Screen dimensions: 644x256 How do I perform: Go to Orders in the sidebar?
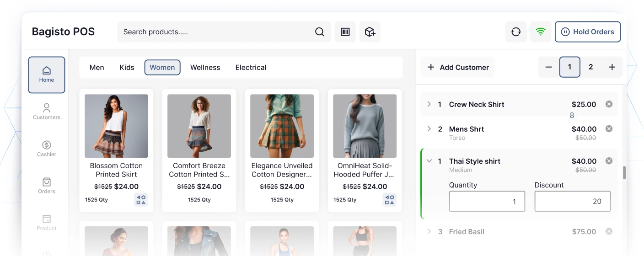(47, 186)
